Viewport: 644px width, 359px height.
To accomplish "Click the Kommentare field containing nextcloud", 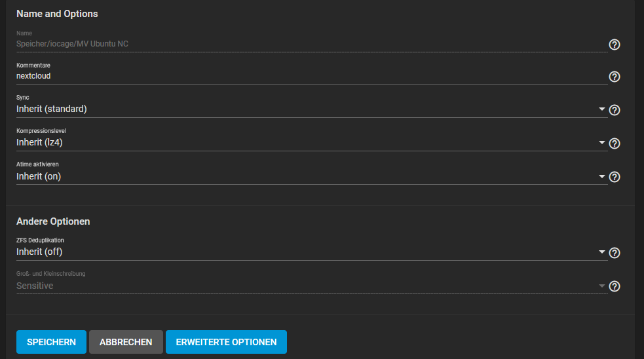I will coord(312,76).
